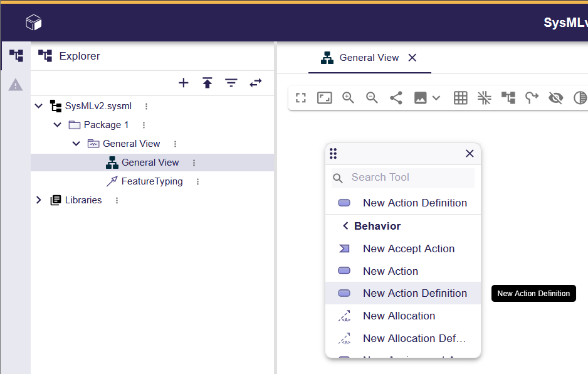Toggle grid display in diagram toolbar
This screenshot has width=588, height=374.
click(461, 98)
